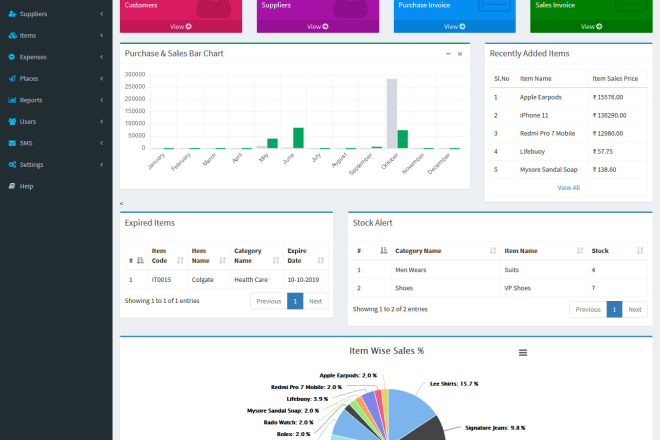Click Previous in Expired Items pagination
The width and height of the screenshot is (660, 440).
click(x=269, y=301)
